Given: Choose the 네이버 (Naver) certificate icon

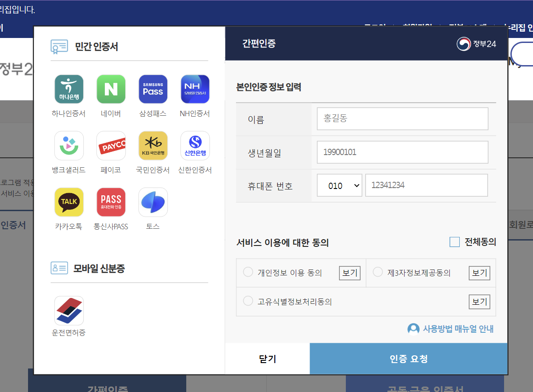Looking at the screenshot, I should [x=111, y=89].
